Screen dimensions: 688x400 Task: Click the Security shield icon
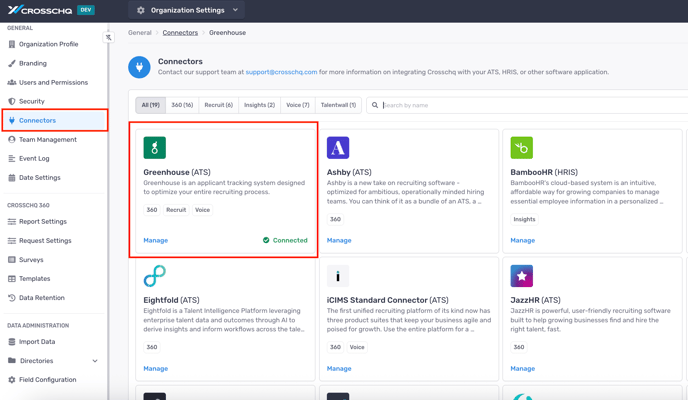pos(12,101)
